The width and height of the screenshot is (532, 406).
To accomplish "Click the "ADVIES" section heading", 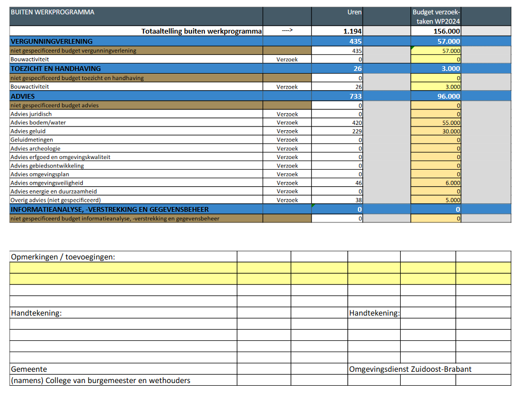I will (23, 97).
